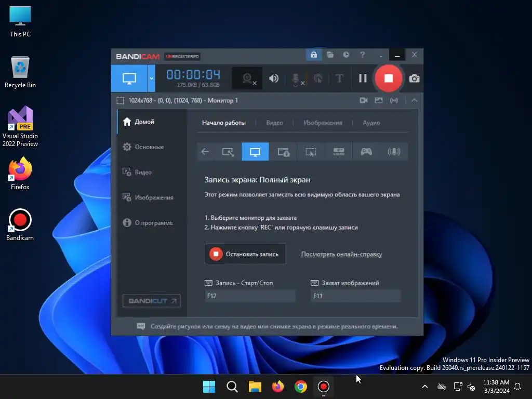Click the Bandicam taskbar icon
This screenshot has height=399, width=532.
323,387
